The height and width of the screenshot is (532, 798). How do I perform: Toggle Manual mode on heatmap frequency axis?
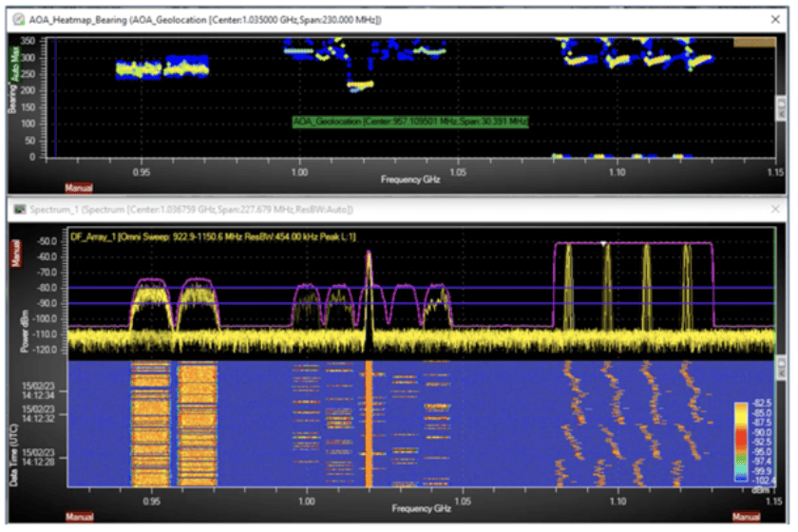[x=78, y=187]
